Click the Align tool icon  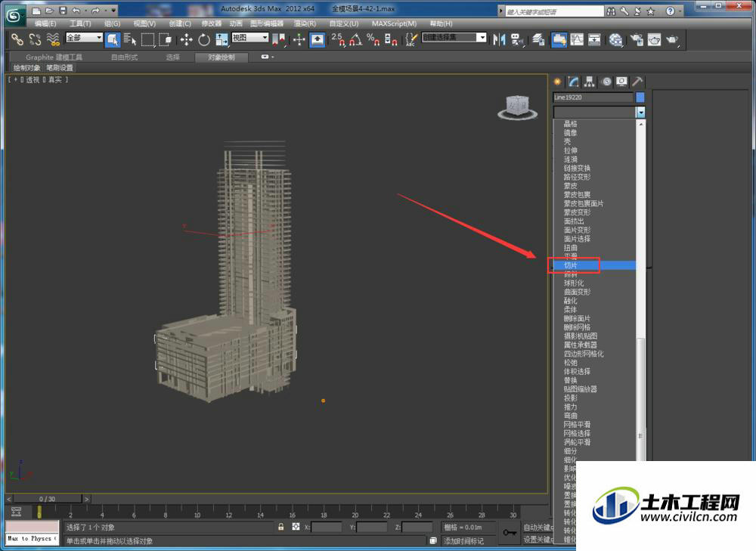(x=517, y=39)
